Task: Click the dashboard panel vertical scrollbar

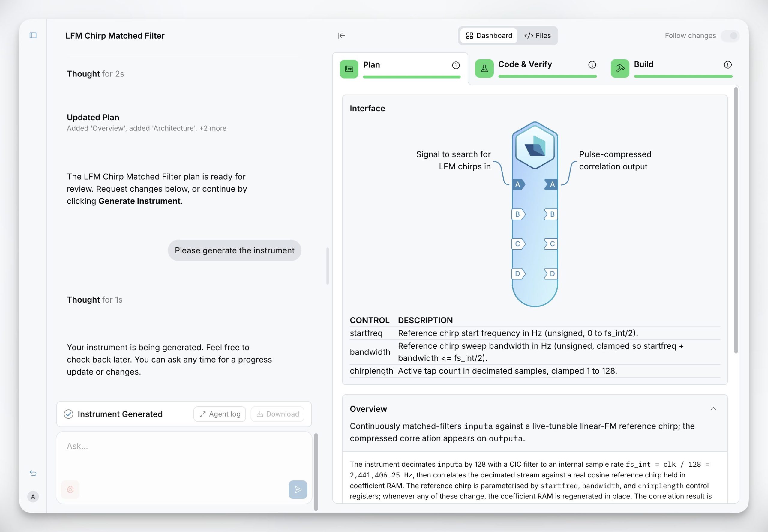Action: pyautogui.click(x=736, y=220)
